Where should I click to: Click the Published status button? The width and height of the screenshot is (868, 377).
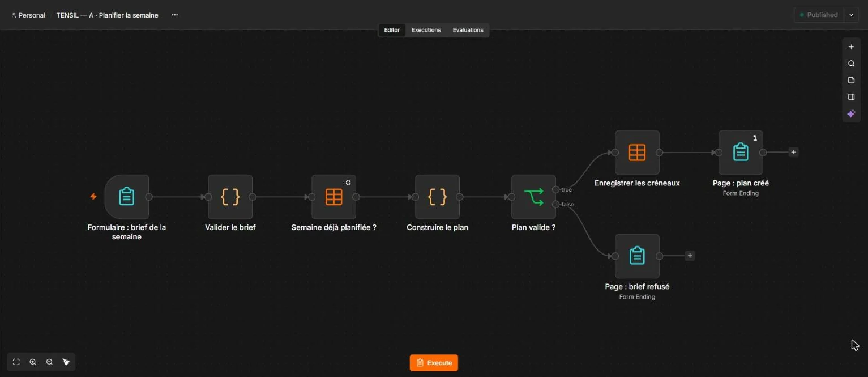pos(819,15)
